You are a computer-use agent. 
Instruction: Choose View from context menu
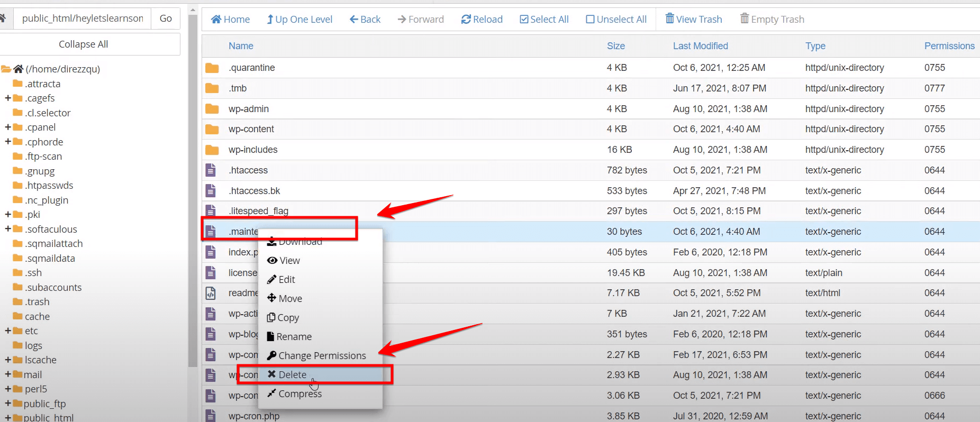point(284,261)
